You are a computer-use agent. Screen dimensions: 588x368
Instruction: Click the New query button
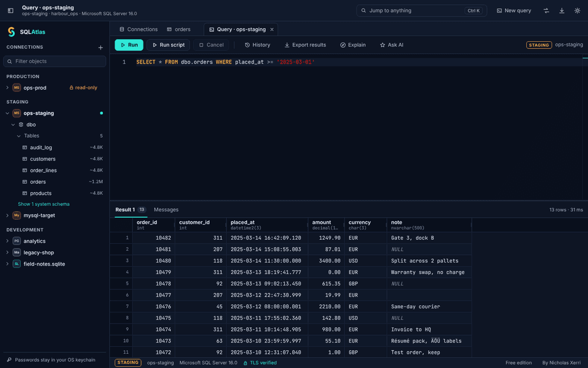[x=514, y=11]
